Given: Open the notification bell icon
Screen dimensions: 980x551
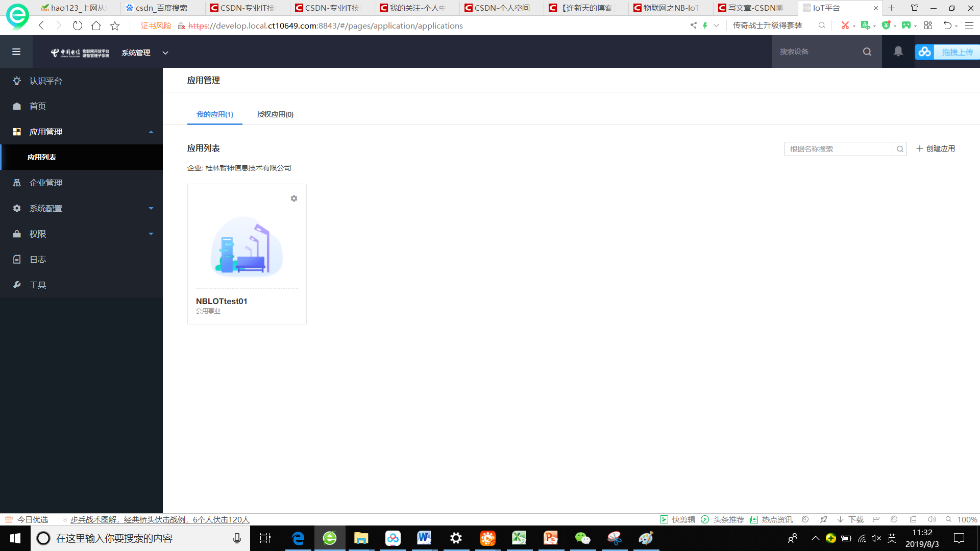Looking at the screenshot, I should pyautogui.click(x=898, y=52).
